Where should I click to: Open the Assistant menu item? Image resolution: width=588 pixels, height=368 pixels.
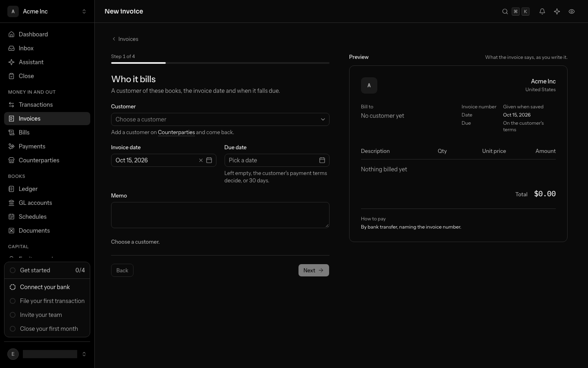[47, 62]
